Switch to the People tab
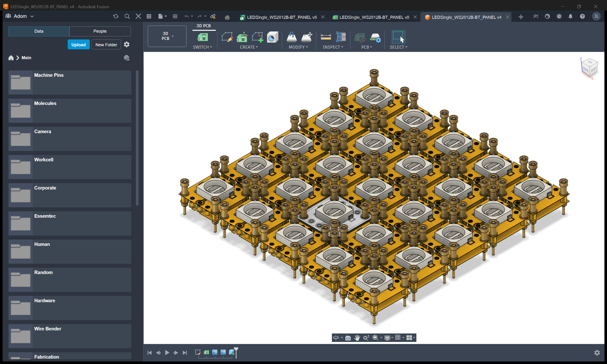Image resolution: width=607 pixels, height=364 pixels. (100, 31)
